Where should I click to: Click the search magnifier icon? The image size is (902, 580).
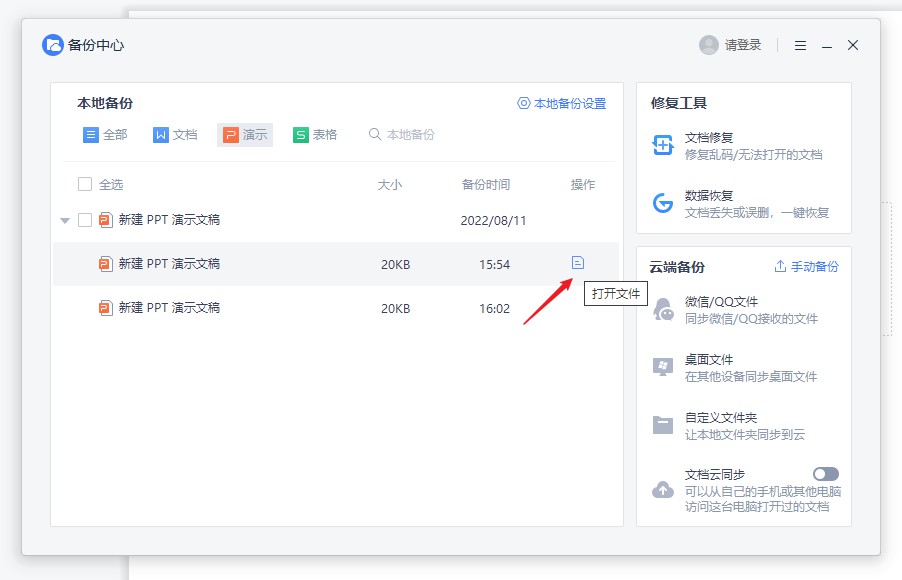coord(375,134)
